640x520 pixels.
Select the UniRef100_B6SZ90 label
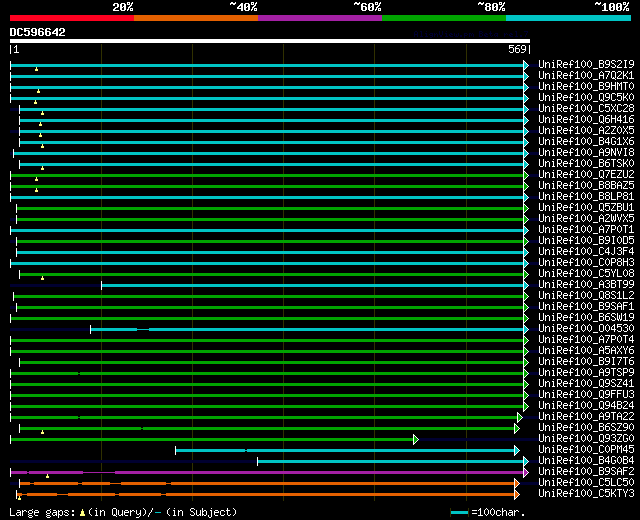pos(586,428)
